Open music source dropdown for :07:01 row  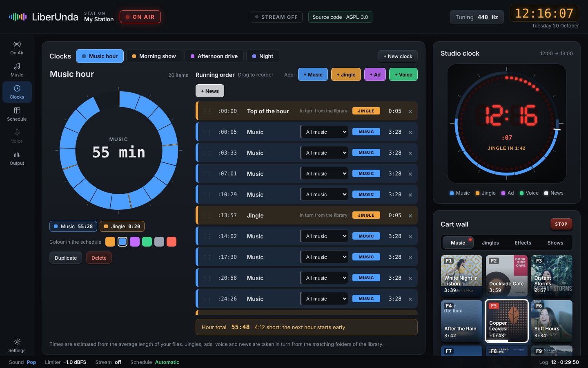325,174
